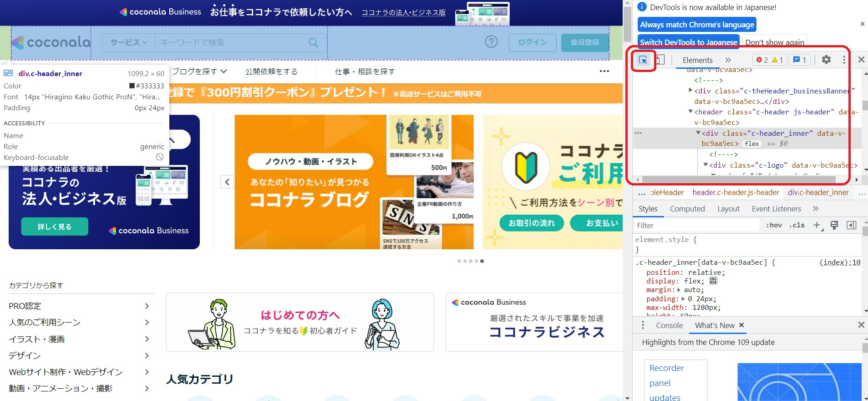Expand the c-theHeader_businessBanner div node

click(x=690, y=91)
